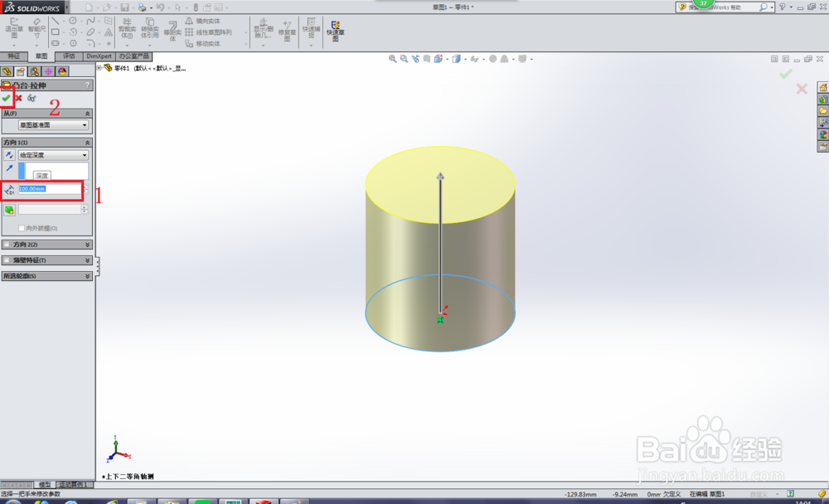Switch to the 运动算例1 motion study tab

[x=74, y=484]
